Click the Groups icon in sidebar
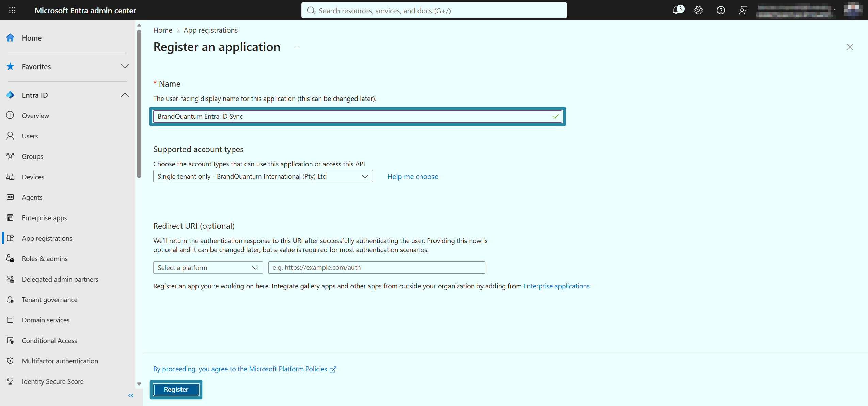Image resolution: width=868 pixels, height=406 pixels. point(10,156)
